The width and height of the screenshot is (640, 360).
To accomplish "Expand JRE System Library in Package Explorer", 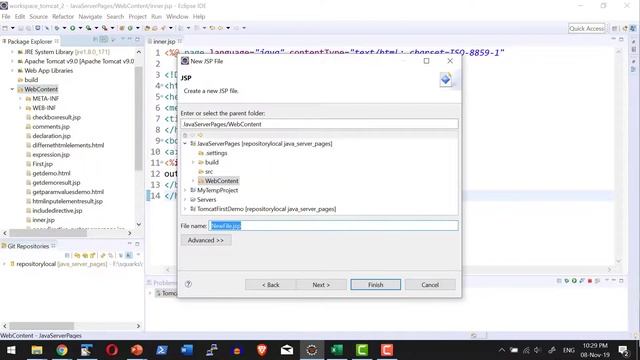I will (x=12, y=52).
